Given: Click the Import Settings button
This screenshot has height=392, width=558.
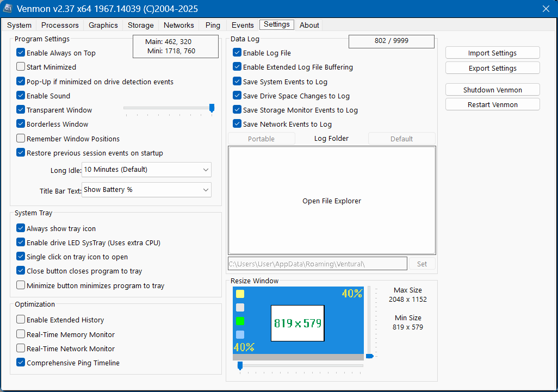Looking at the screenshot, I should click(x=493, y=53).
